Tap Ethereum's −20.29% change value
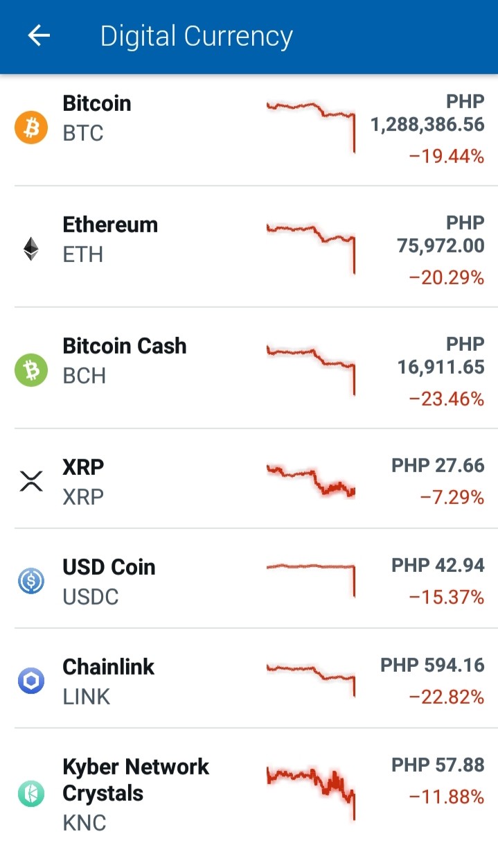The height and width of the screenshot is (868, 498). pyautogui.click(x=446, y=278)
